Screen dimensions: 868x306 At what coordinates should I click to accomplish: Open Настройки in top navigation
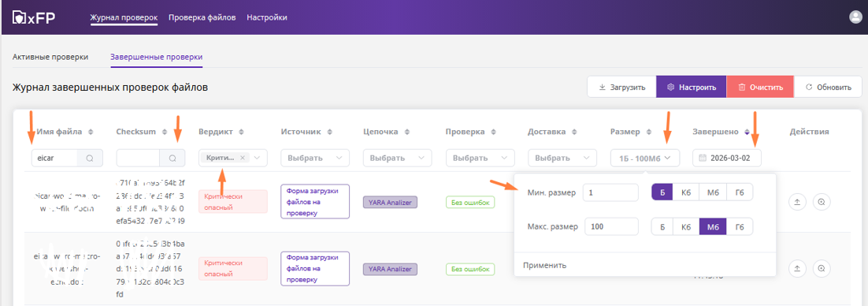pos(267,17)
